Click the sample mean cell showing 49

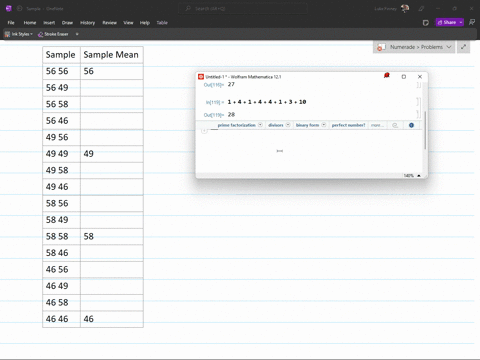(x=112, y=154)
